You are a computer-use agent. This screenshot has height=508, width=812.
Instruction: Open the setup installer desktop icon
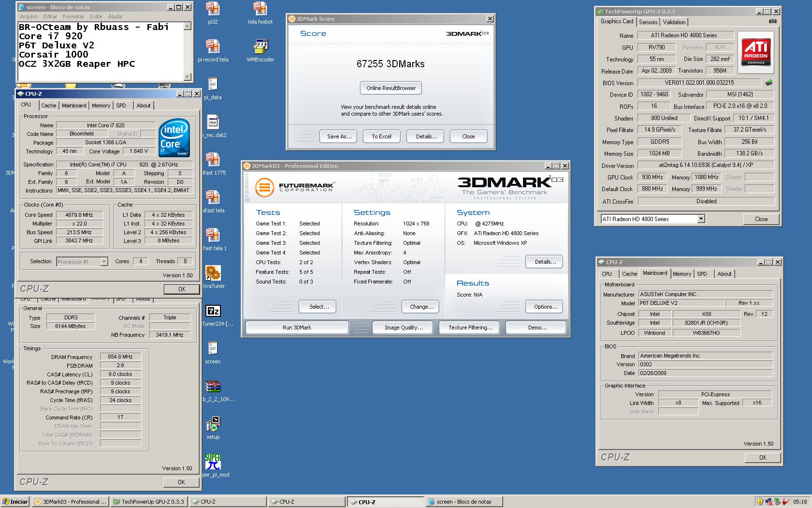[x=213, y=424]
